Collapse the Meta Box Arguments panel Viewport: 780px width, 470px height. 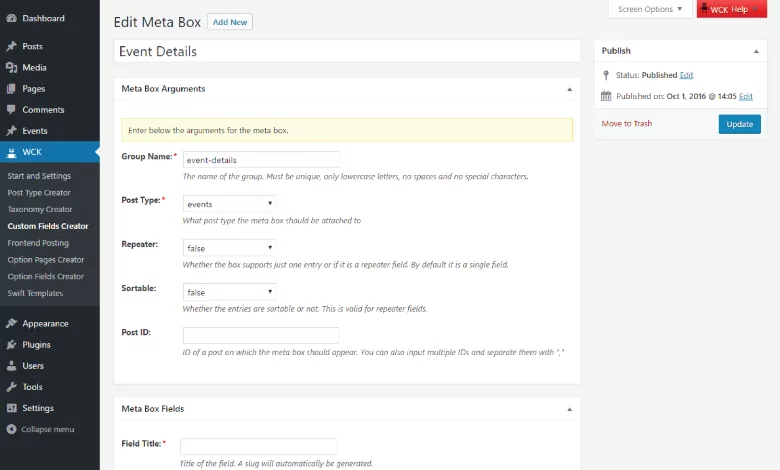coord(570,90)
